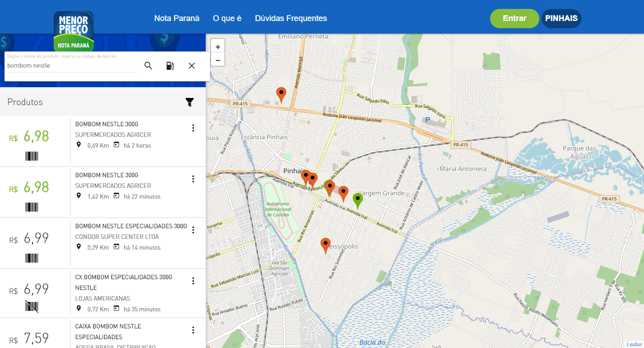Open options menu for first Supermercados Agricer item
This screenshot has height=348, width=644.
[193, 128]
